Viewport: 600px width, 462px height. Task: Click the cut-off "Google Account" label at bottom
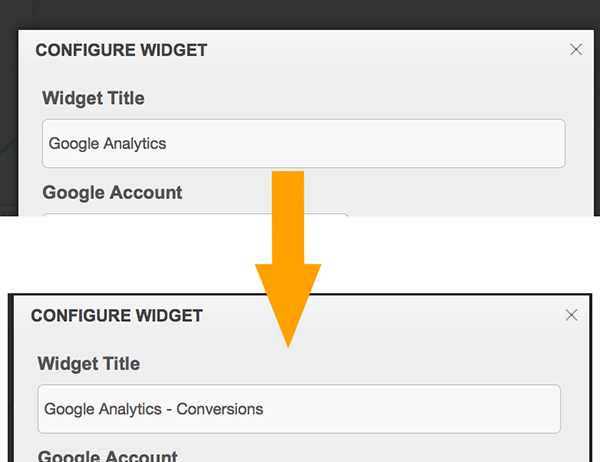point(108,456)
